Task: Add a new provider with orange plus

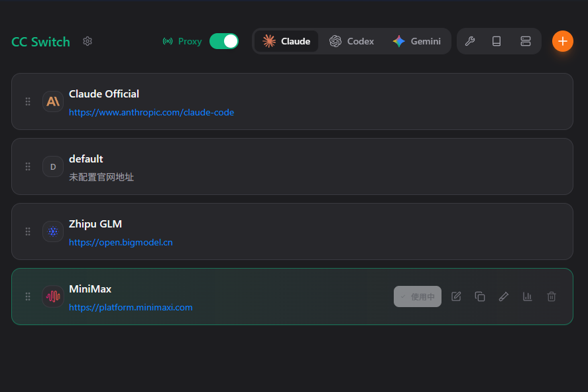Action: point(563,41)
